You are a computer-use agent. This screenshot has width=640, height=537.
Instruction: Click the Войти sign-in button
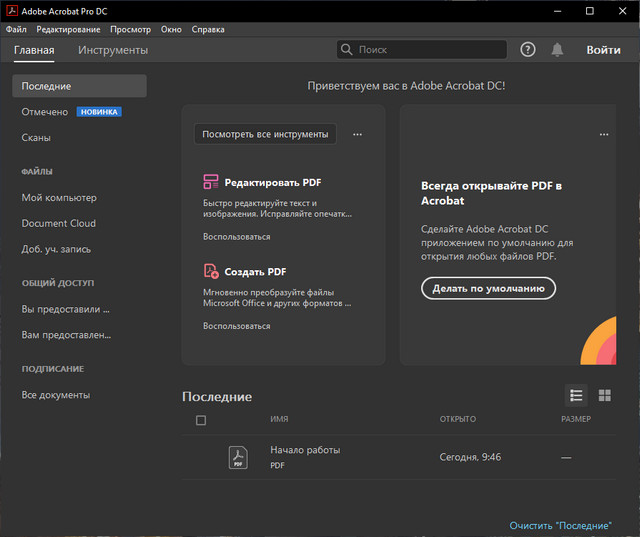(603, 50)
